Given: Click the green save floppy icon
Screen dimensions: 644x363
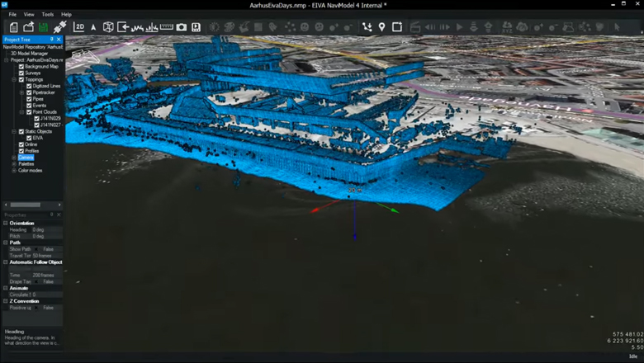Looking at the screenshot, I should coord(43,27).
